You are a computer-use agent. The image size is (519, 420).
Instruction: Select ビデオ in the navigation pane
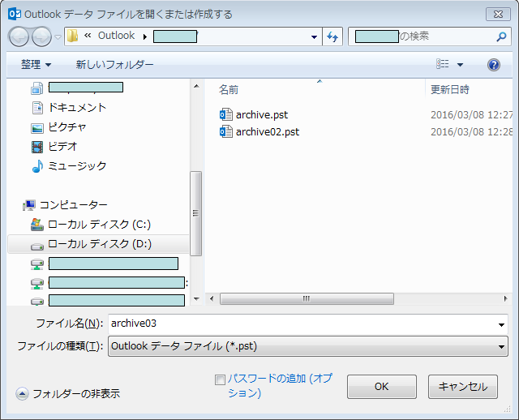tap(62, 146)
